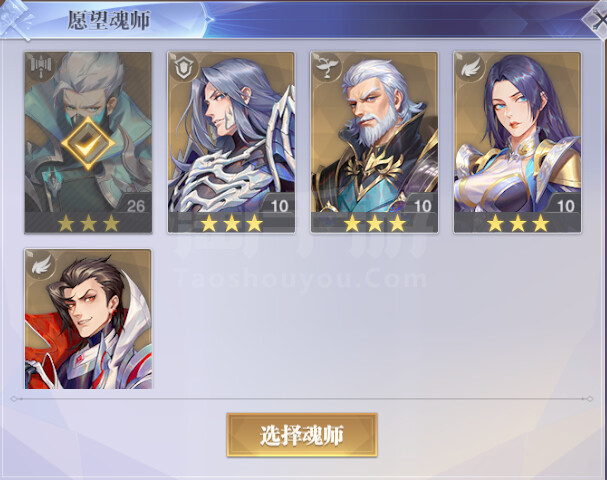This screenshot has height=480, width=607.
Task: Click the balance-scale class icon on bearded card
Action: [x=326, y=68]
